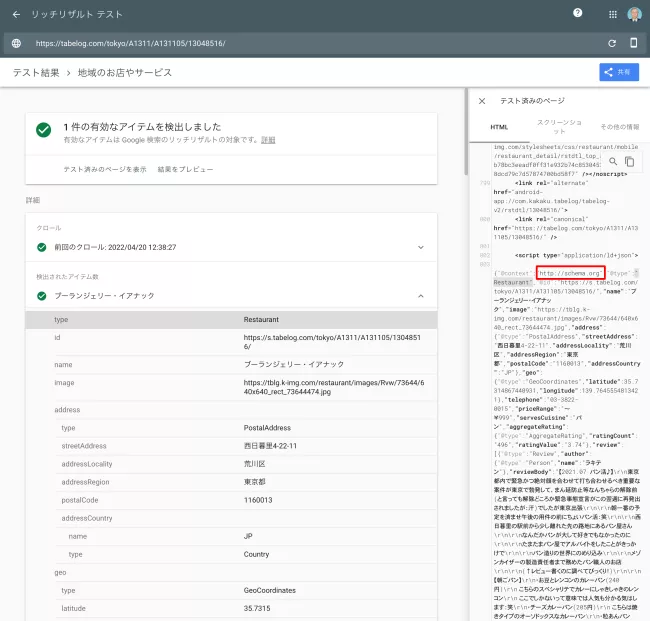This screenshot has width=650, height=621.
Task: Click the green check beside ブーランジェリー・イアナック
Action: coord(41,296)
